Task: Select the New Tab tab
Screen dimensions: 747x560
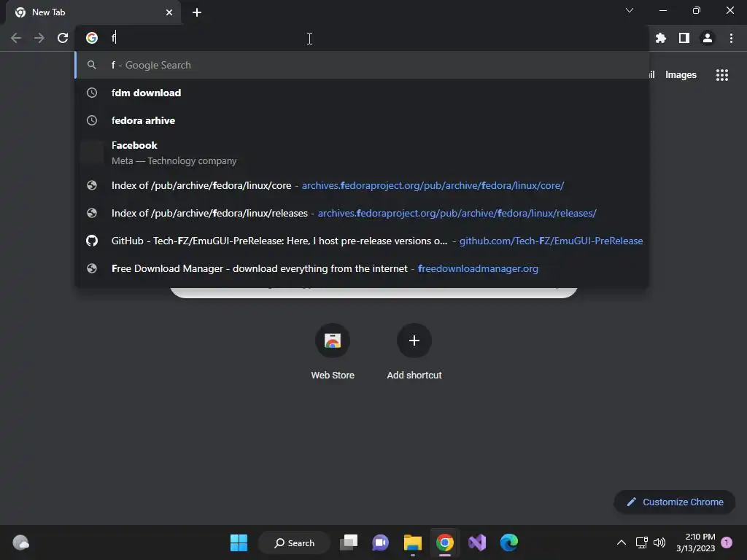Action: click(x=93, y=12)
